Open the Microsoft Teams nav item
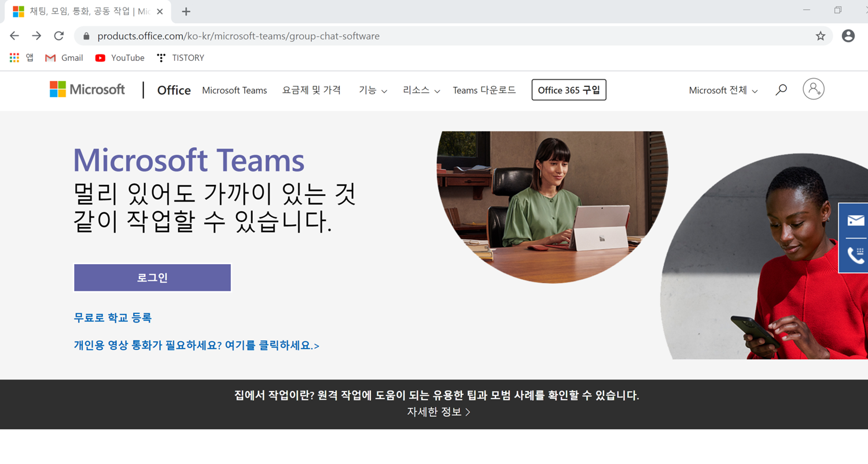The image size is (868, 464). (x=234, y=90)
